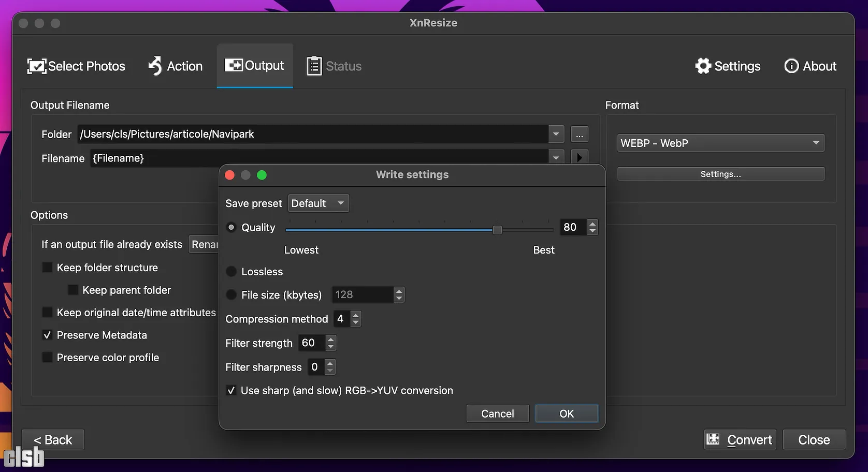Viewport: 868px width, 472px height.
Task: Open the Settings gear icon
Action: [703, 66]
